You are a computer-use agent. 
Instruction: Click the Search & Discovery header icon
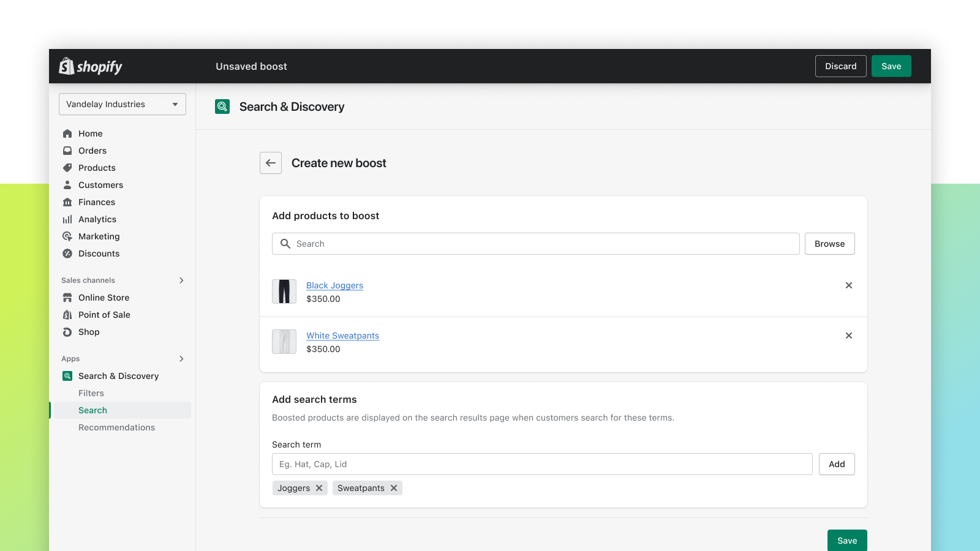tap(222, 107)
